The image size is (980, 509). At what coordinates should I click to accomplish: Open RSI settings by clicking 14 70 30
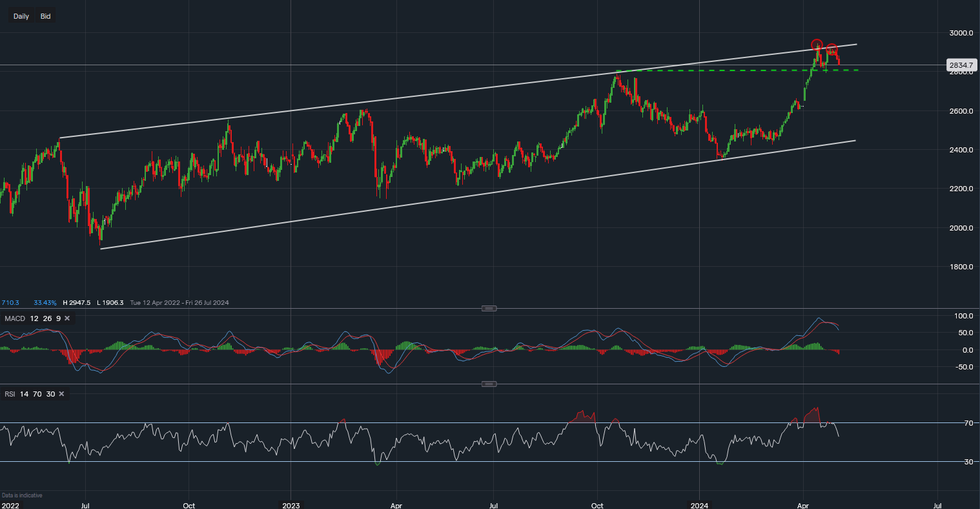tap(37, 393)
